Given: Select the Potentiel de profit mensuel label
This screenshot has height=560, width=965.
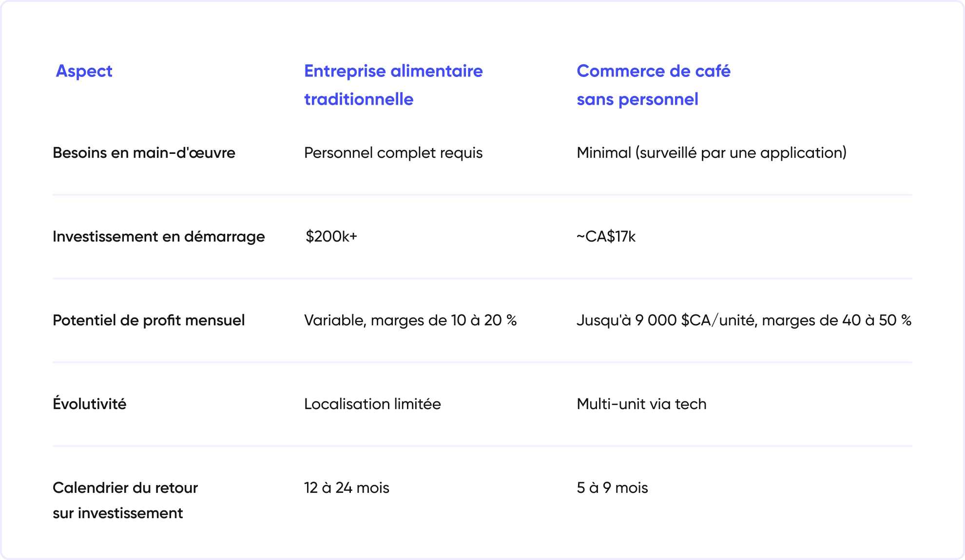Looking at the screenshot, I should point(149,320).
